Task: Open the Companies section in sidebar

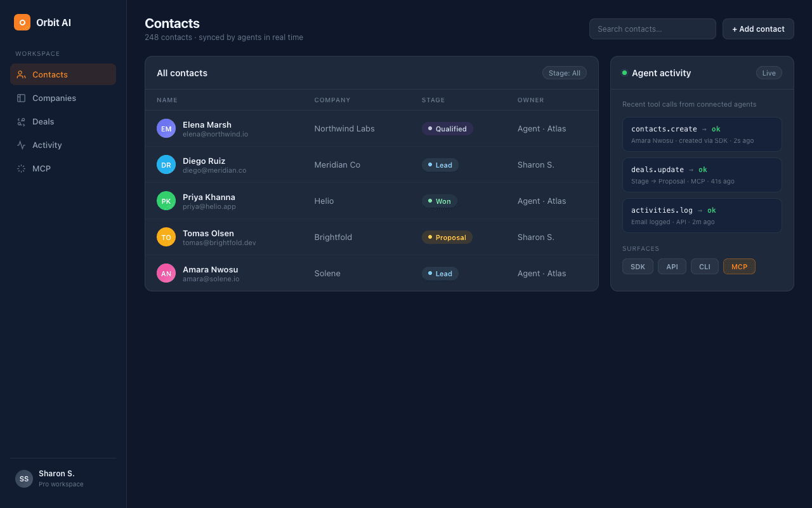Action: coord(63,98)
